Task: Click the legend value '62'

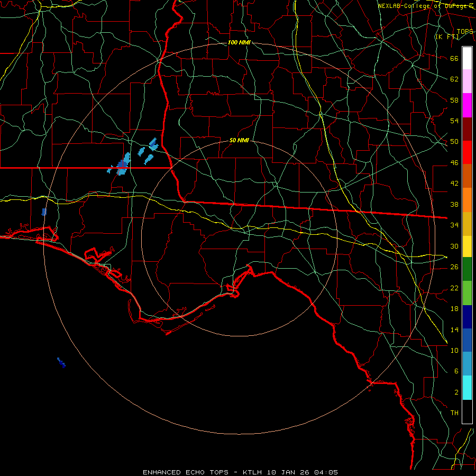Action: (x=454, y=79)
